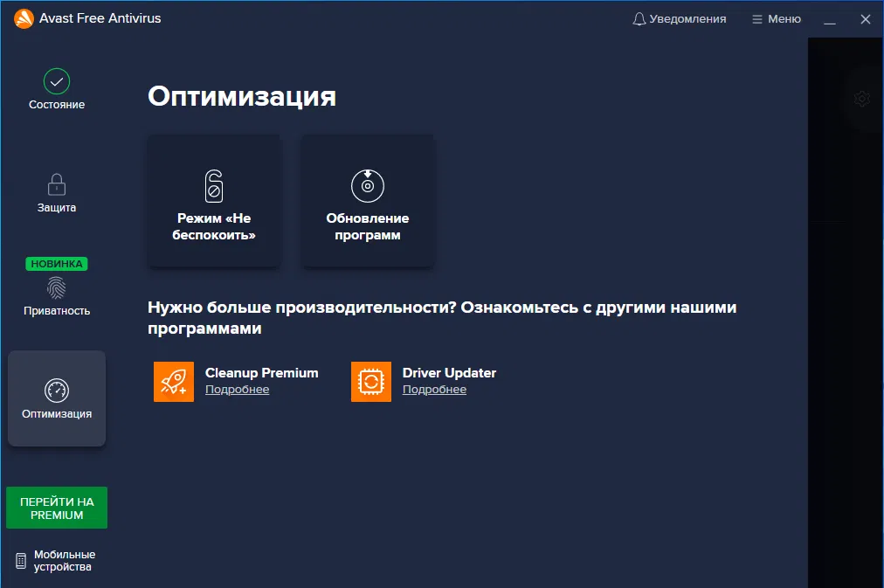Click the dimmed settings gear icon
884x588 pixels.
click(x=862, y=99)
